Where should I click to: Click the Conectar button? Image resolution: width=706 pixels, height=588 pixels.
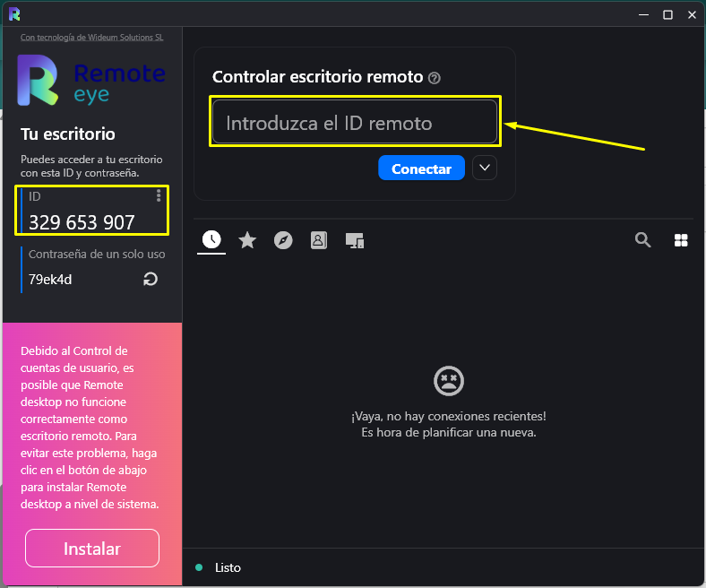click(421, 169)
